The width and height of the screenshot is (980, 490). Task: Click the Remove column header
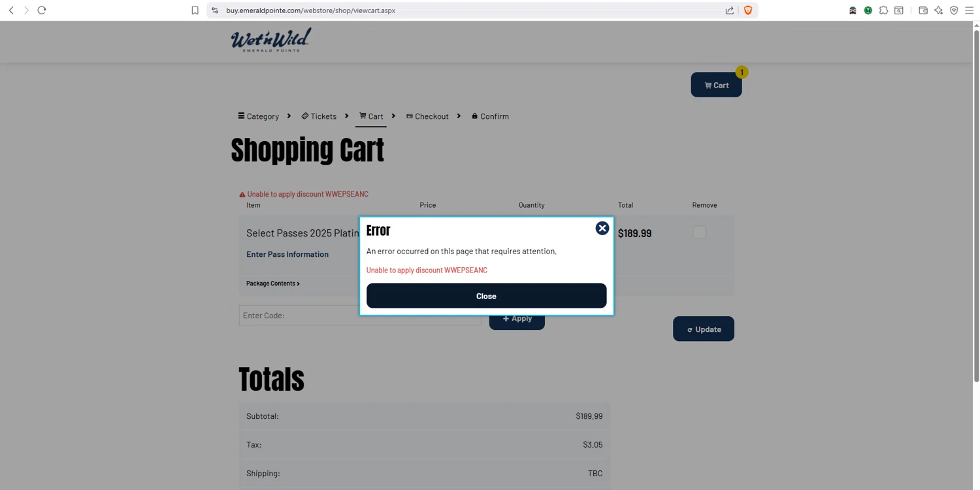click(704, 205)
